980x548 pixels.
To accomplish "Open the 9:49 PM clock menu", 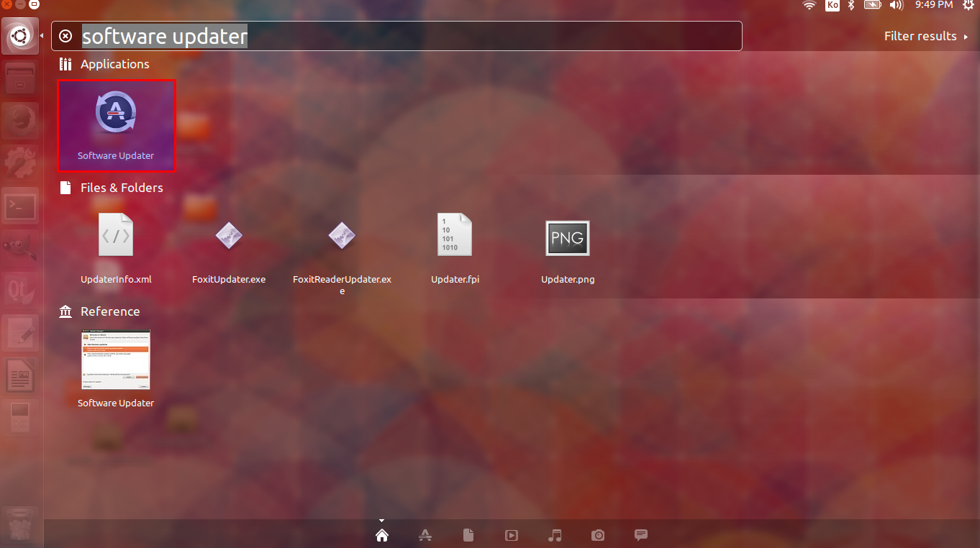I will tap(934, 5).
